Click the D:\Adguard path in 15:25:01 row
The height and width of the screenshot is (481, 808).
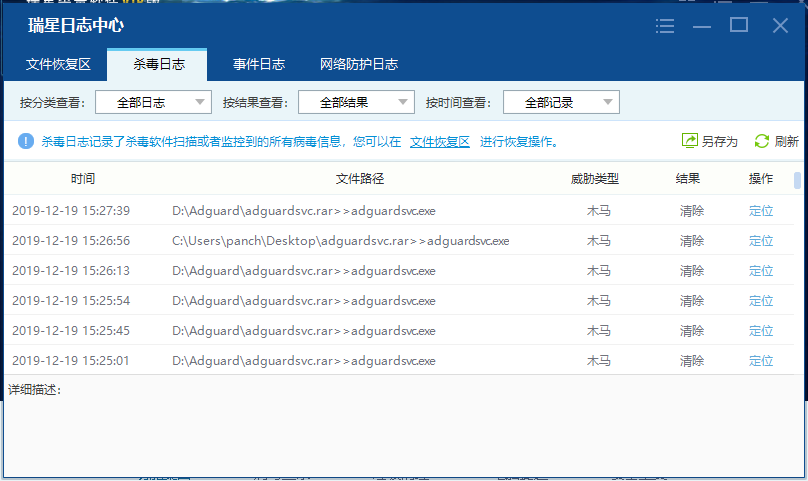click(x=304, y=360)
